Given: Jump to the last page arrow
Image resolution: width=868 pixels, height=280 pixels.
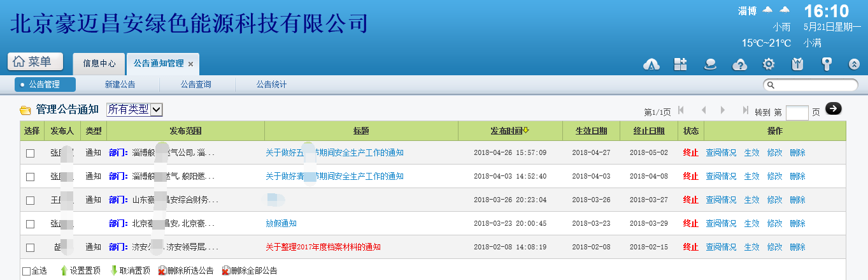Looking at the screenshot, I should 745,110.
